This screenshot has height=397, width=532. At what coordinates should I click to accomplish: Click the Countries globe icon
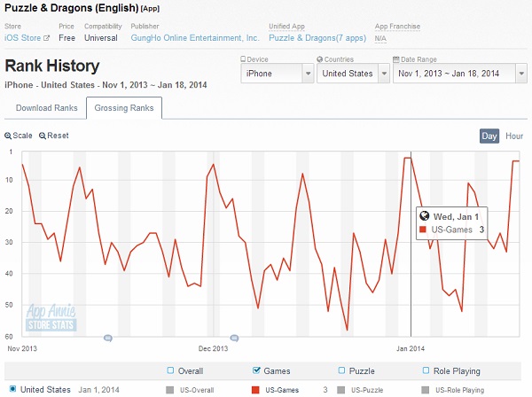coord(319,59)
